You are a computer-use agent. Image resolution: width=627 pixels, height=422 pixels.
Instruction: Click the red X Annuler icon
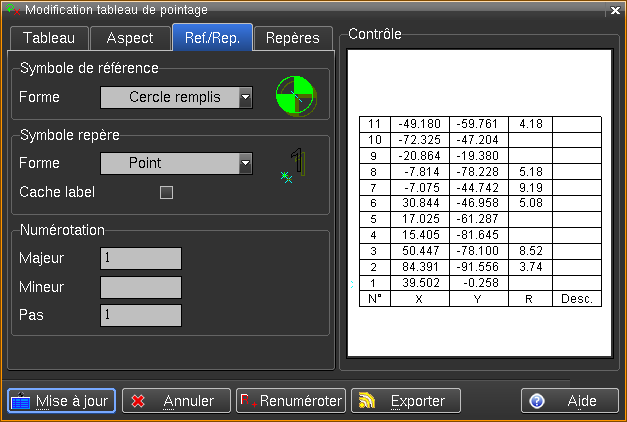(138, 401)
